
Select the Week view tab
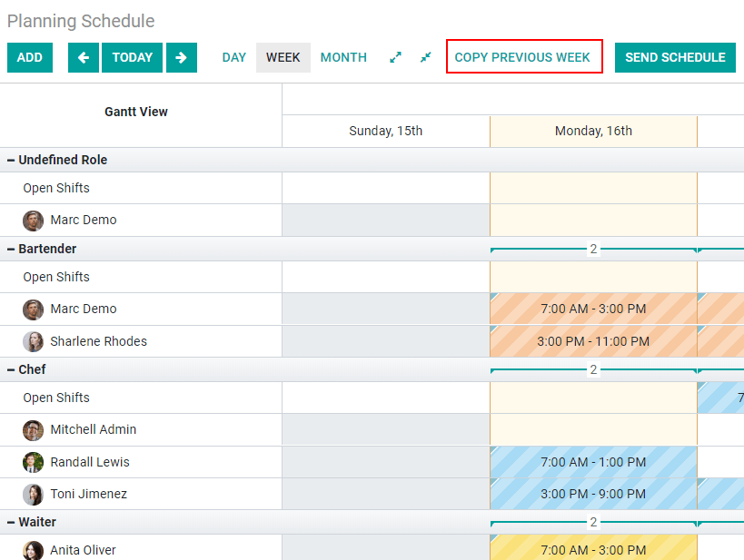[x=283, y=57]
